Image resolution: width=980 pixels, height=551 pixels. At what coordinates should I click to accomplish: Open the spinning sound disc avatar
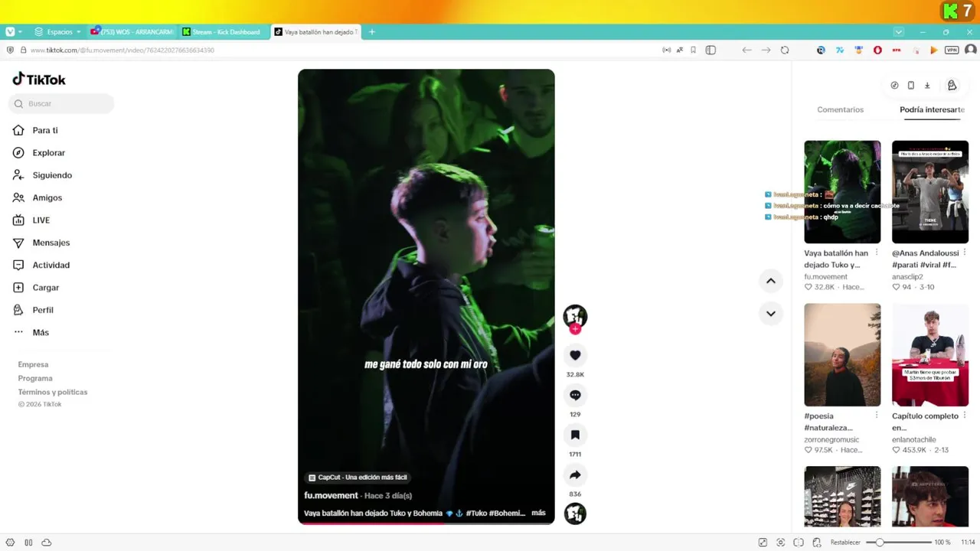[x=575, y=514]
